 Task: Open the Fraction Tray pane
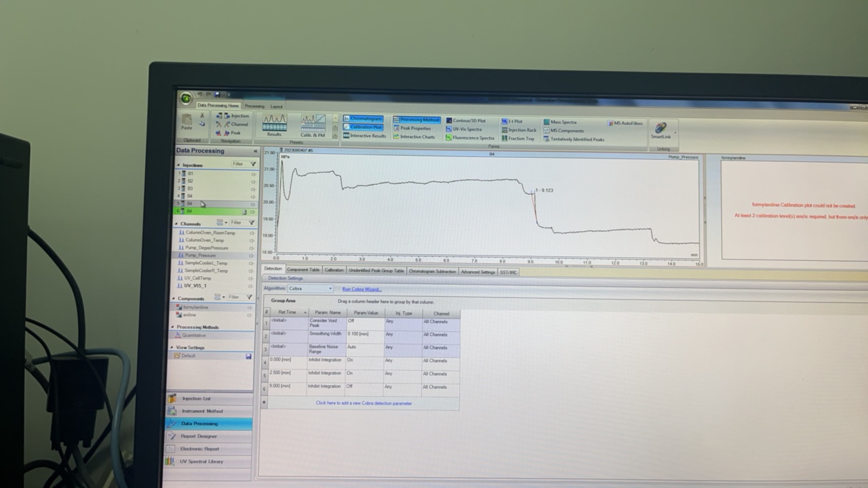tap(517, 138)
